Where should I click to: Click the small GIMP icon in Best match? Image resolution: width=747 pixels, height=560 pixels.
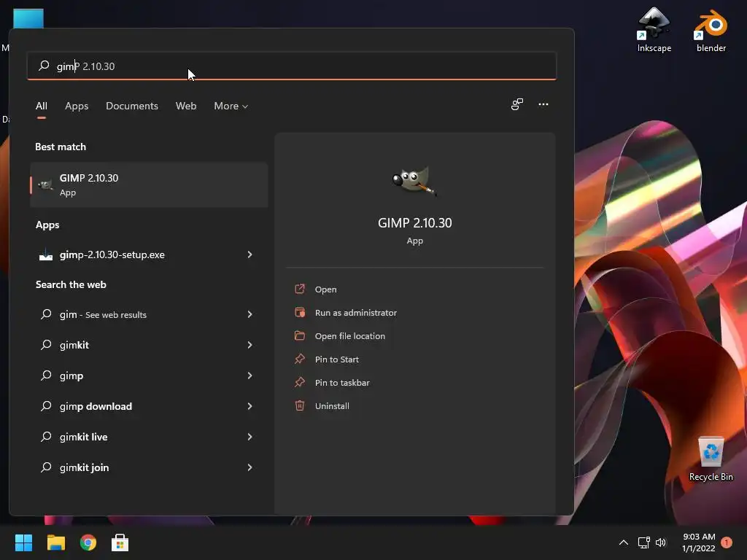[x=45, y=184]
